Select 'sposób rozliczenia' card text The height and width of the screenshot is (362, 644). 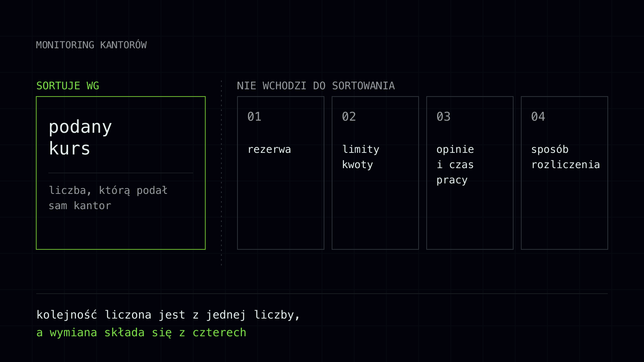(566, 157)
